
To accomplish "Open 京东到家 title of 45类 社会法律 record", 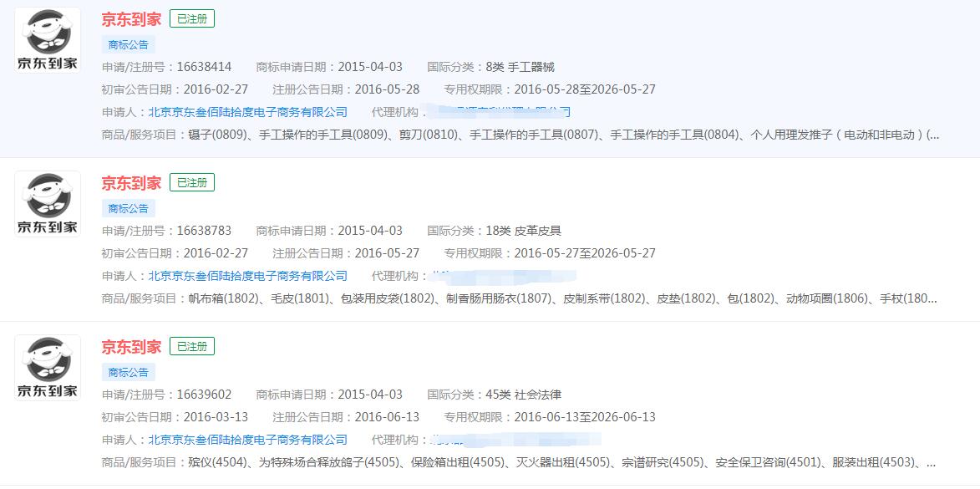I will coord(131,346).
